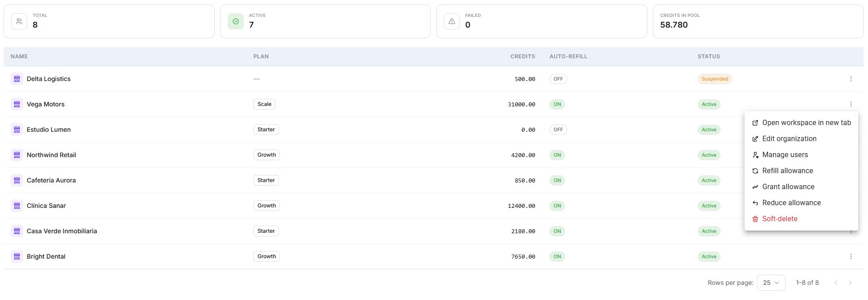
Task: Click the pencil icon beside Edit organization
Action: 755,139
